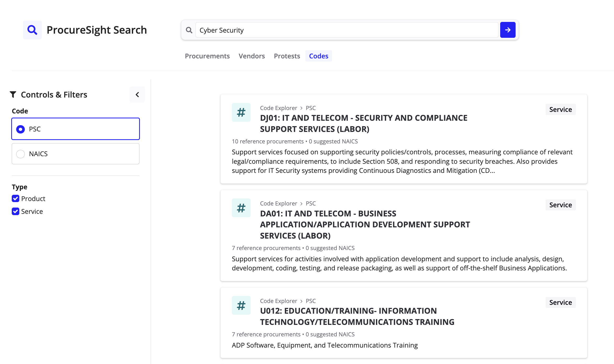The width and height of the screenshot is (614, 364).
Task: Click the Service badge on DJ01 card
Action: [560, 110]
